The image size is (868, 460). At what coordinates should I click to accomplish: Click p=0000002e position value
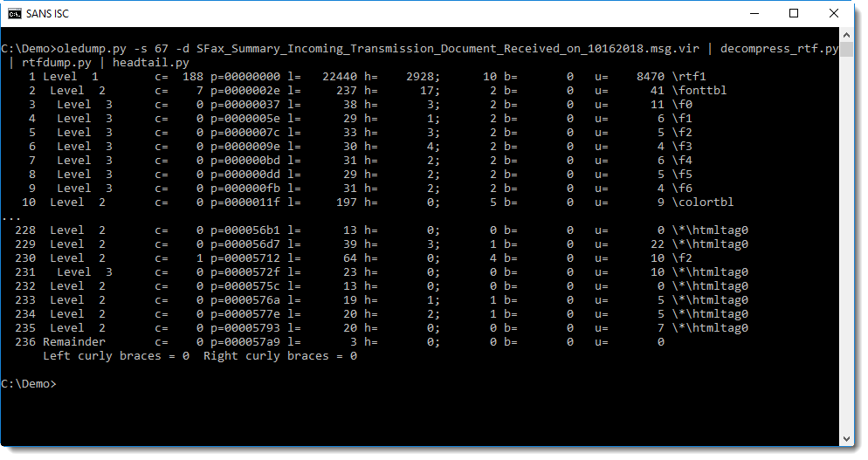[245, 90]
